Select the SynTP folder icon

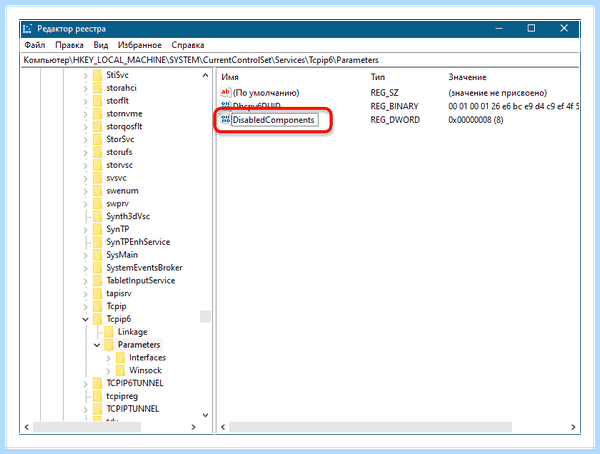click(98, 229)
